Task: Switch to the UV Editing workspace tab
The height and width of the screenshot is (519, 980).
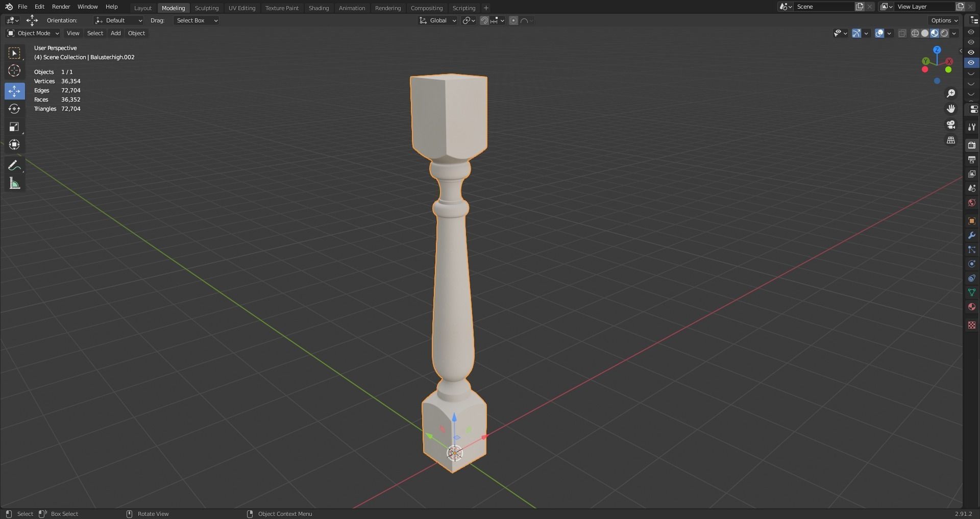Action: point(242,8)
